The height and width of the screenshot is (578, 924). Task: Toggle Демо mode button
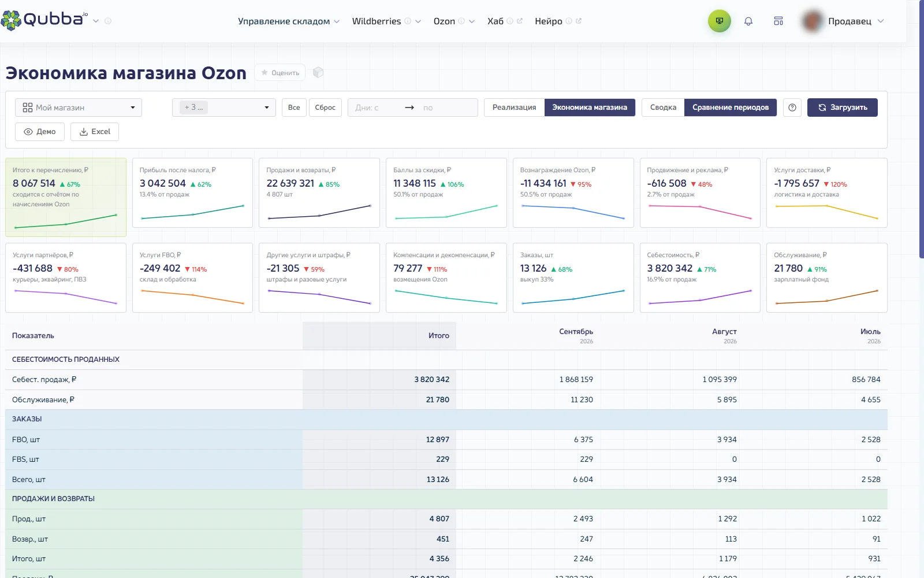tap(40, 132)
